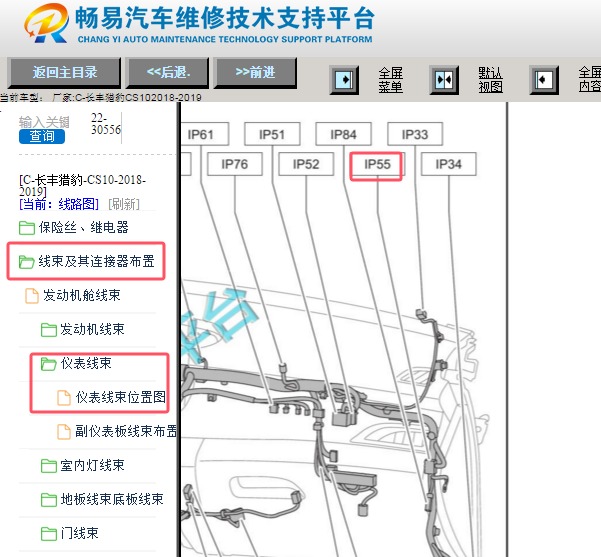Go back with the <<后退 button

[x=167, y=72]
